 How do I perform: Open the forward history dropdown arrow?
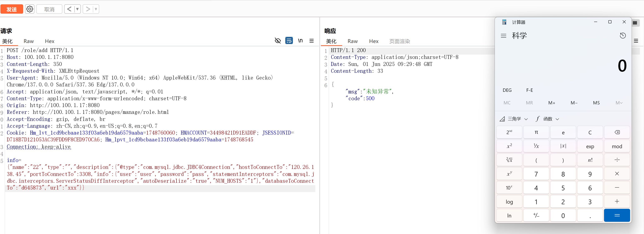coord(96,9)
